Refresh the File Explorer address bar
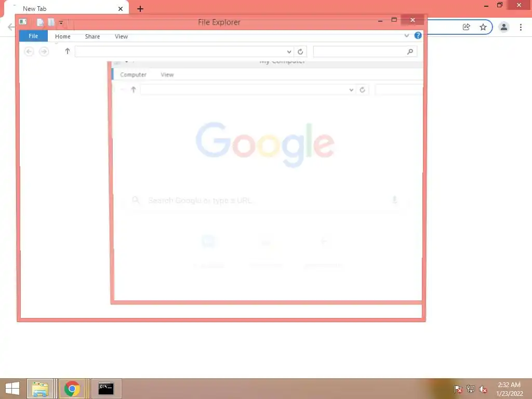This screenshot has width=532, height=399. [x=300, y=51]
